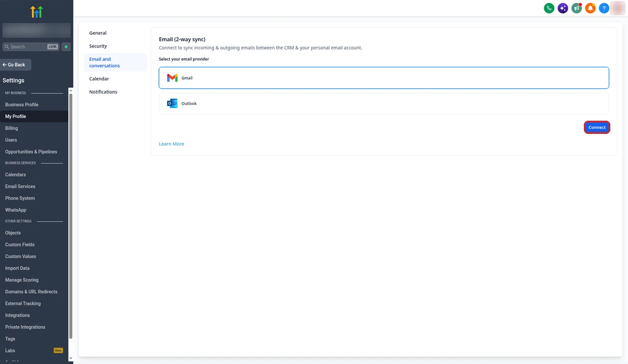Click the green quick-add icon beside search

pos(66,47)
